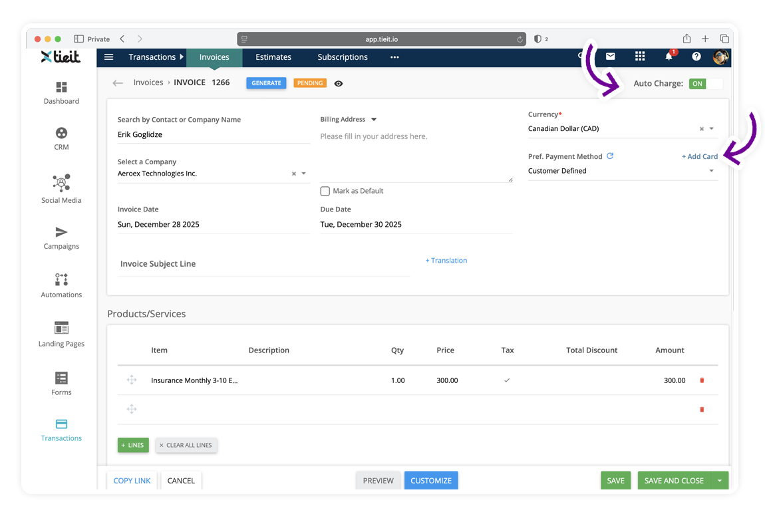Click SAVE AND CLOSE button
765x532 pixels.
point(674,480)
